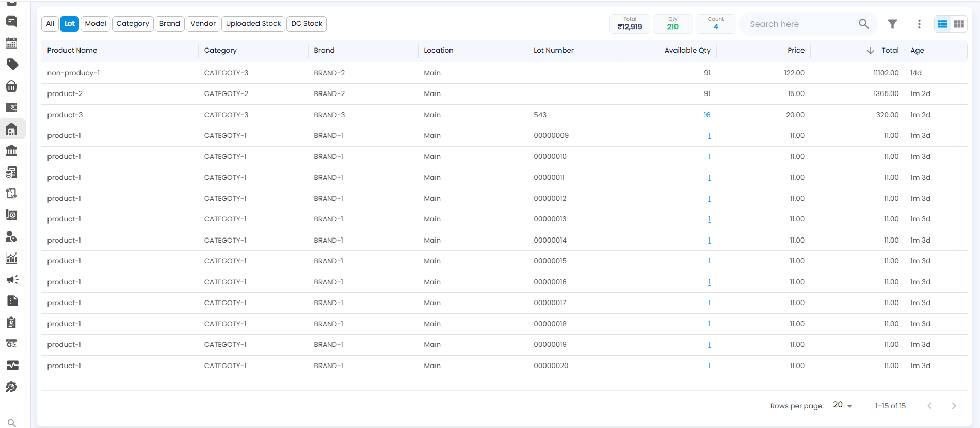Open the filter funnel icon
Screen dimensions: 980x428
[x=892, y=24]
